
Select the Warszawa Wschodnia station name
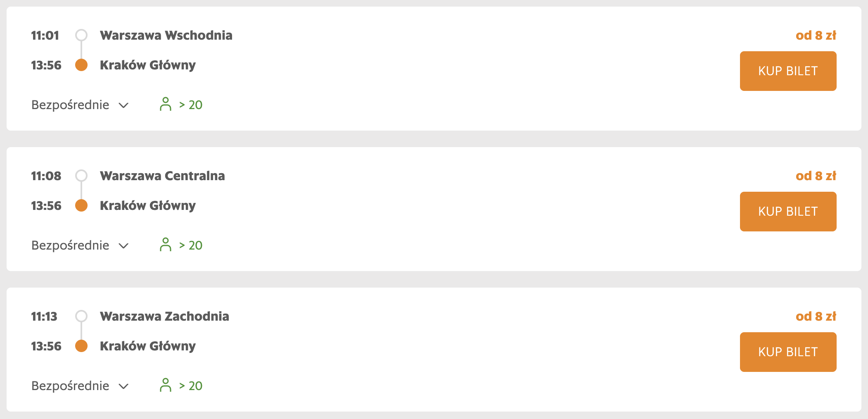pos(166,36)
